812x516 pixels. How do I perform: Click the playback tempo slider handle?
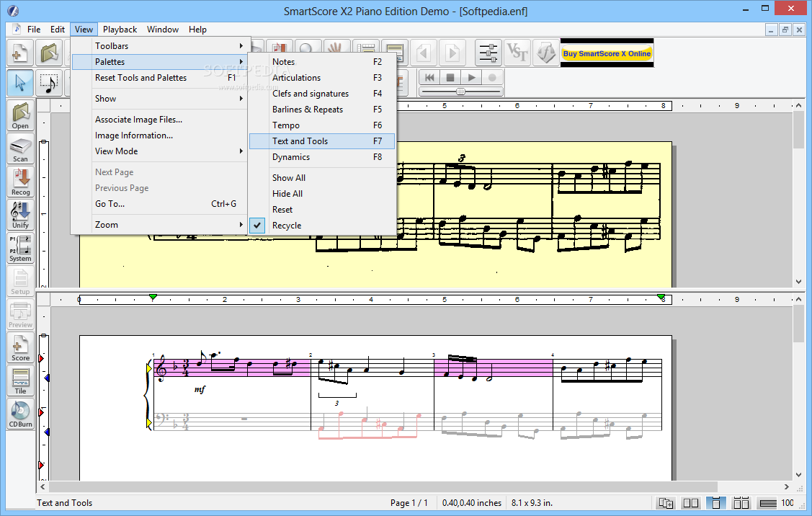[x=460, y=92]
